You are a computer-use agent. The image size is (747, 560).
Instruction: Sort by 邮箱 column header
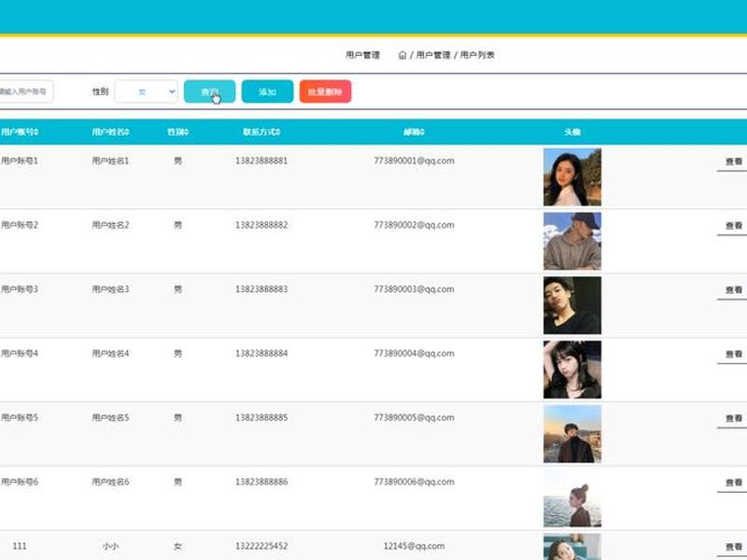click(x=414, y=132)
